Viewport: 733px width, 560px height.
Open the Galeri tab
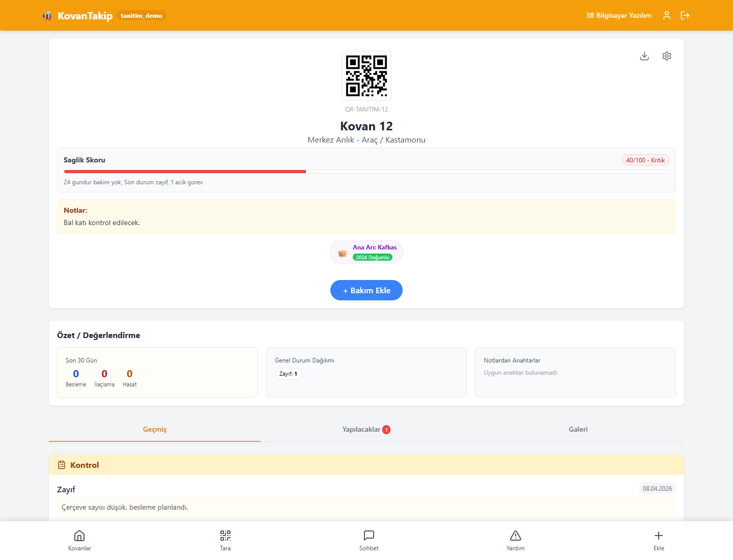(x=578, y=430)
